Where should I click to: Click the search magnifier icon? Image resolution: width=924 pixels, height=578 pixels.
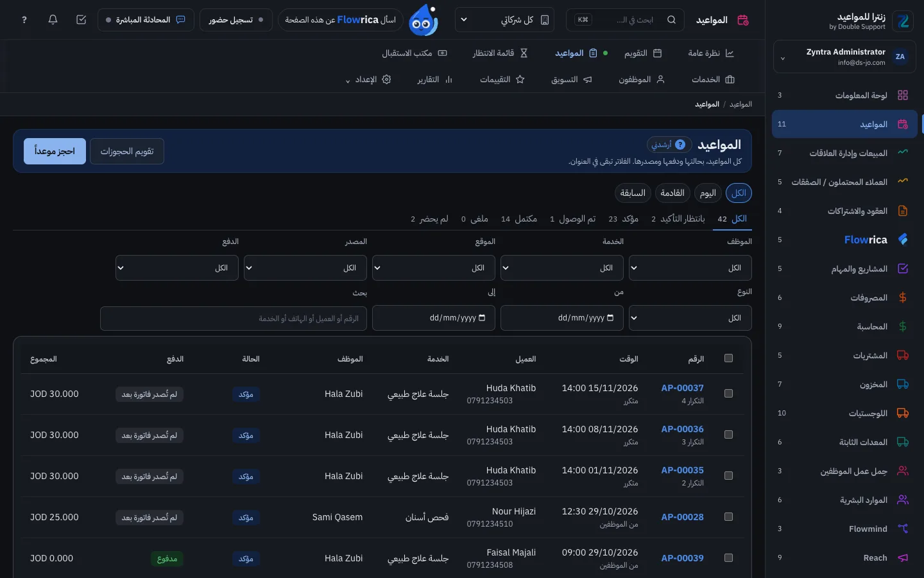click(671, 20)
